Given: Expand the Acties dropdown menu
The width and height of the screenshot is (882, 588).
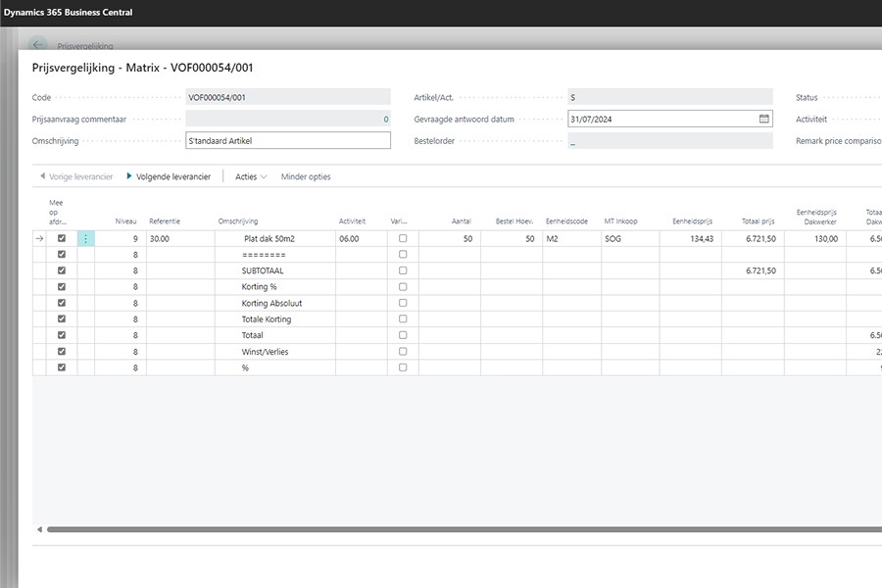Looking at the screenshot, I should [251, 177].
